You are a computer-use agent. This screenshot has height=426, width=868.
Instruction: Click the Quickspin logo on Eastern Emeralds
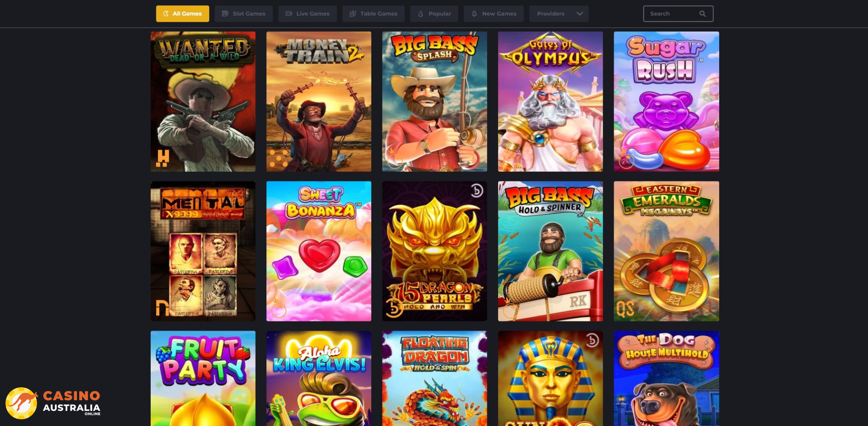tap(625, 309)
